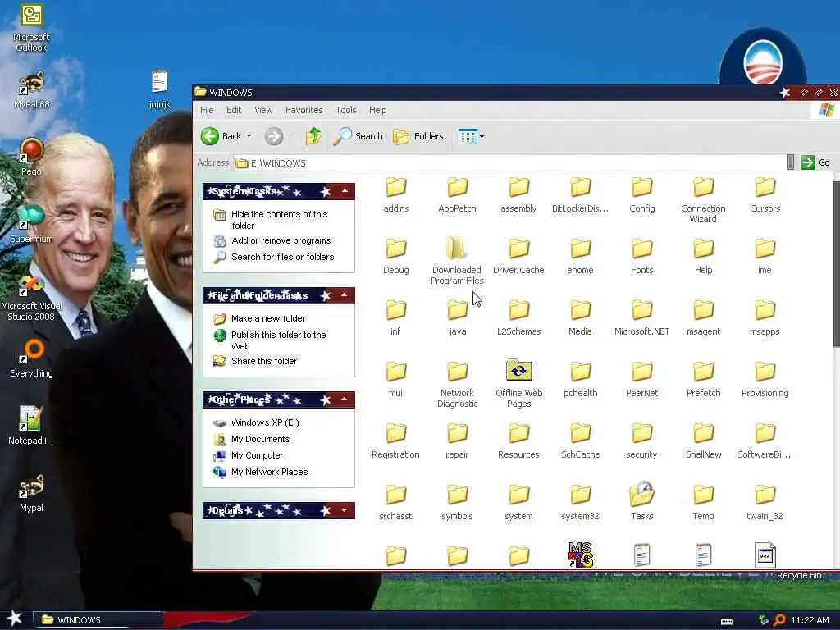The image size is (840, 630).
Task: Open the Microsoft Outlook desktop icon
Action: click(31, 27)
